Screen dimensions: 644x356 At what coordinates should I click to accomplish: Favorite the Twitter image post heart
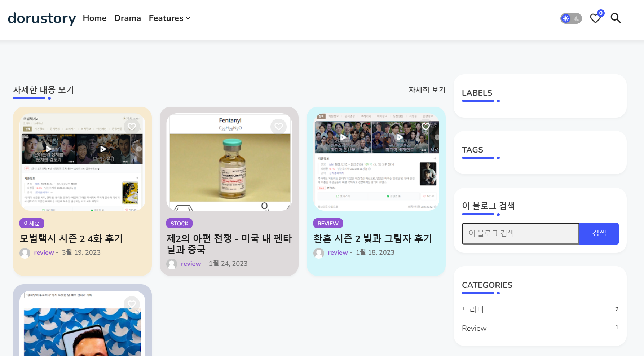click(132, 304)
